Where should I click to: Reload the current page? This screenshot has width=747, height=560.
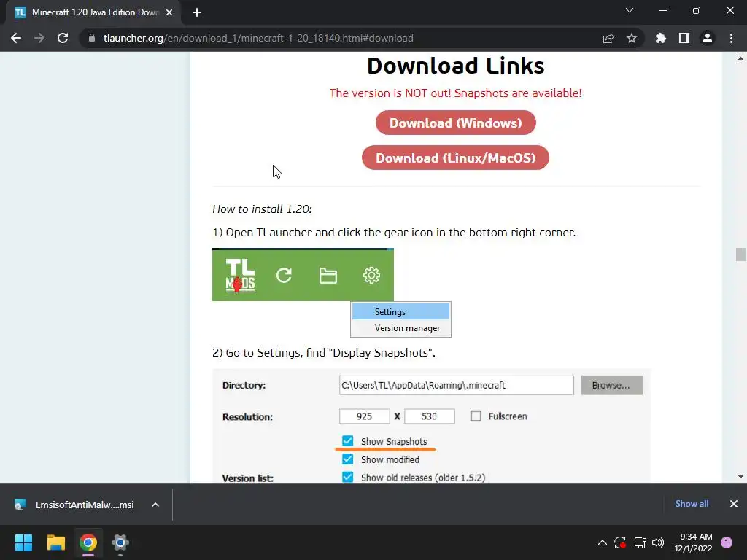point(63,38)
